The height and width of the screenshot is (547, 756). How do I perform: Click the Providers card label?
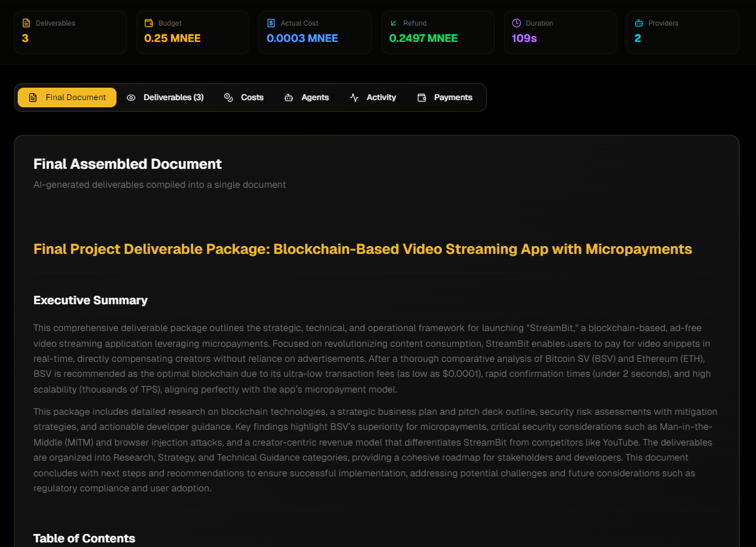tap(663, 23)
